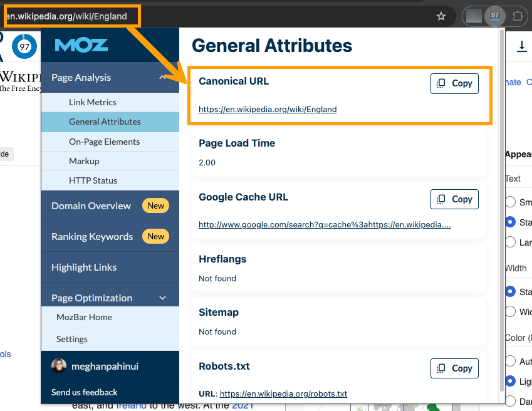
Task: Collapse the Page Analysis section
Action: pyautogui.click(x=162, y=78)
